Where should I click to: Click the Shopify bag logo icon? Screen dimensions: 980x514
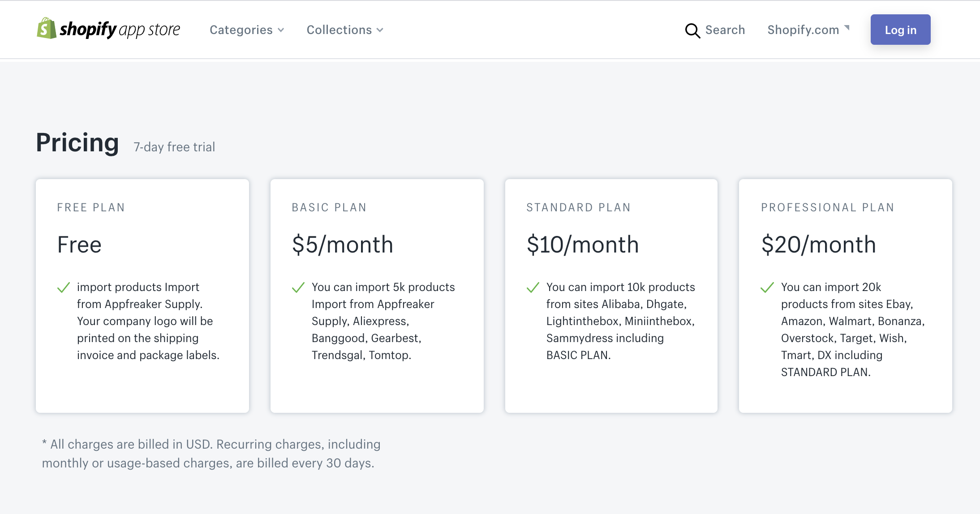(46, 29)
